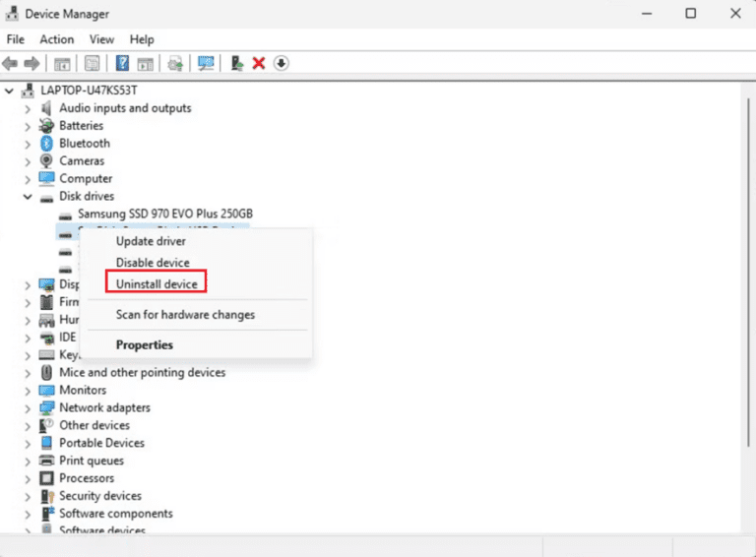Minimize the Device Manager window
This screenshot has width=756, height=557.
(647, 14)
